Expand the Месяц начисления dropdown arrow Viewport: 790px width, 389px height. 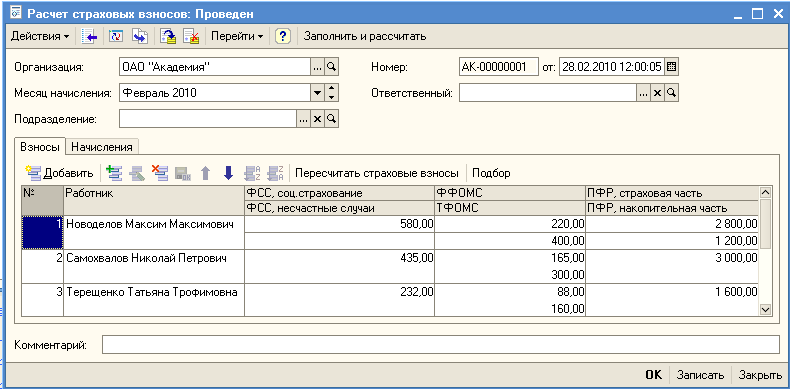coord(317,93)
